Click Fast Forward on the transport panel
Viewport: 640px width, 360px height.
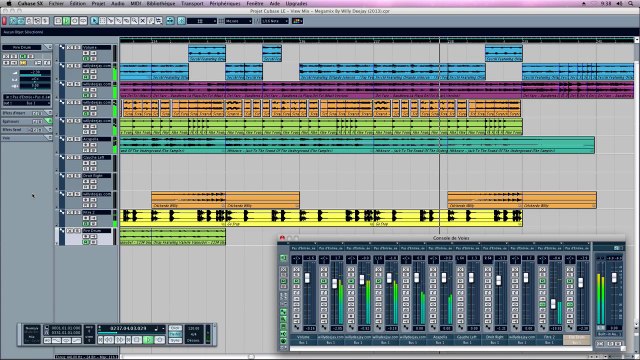(x=120, y=340)
